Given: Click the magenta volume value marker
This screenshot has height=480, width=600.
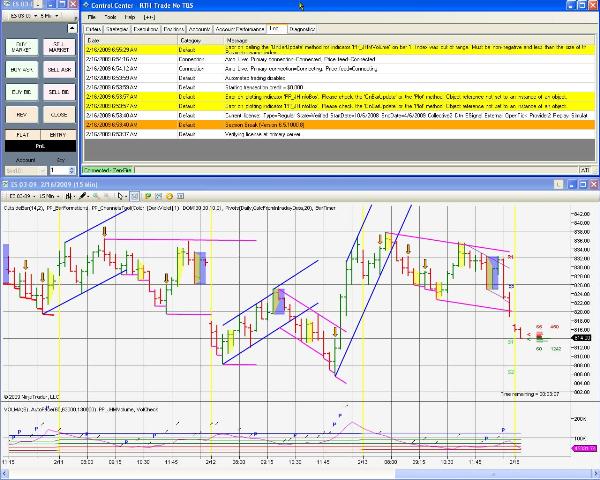Looking at the screenshot, I should (584, 448).
